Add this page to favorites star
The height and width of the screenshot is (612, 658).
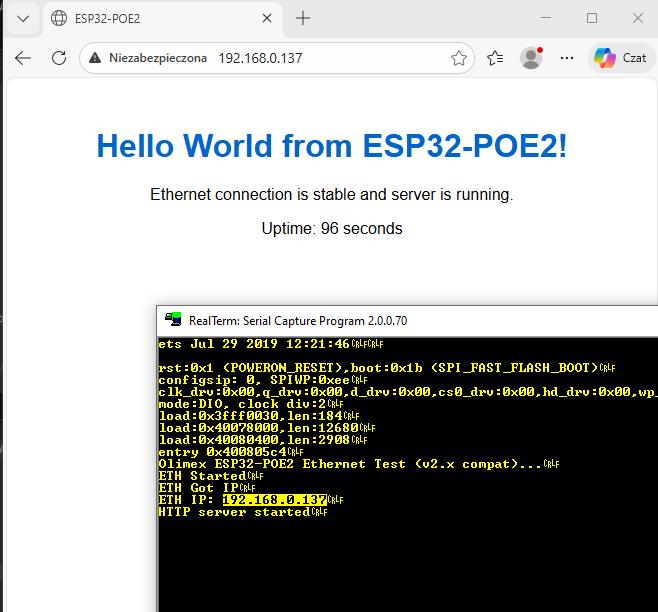(x=459, y=58)
